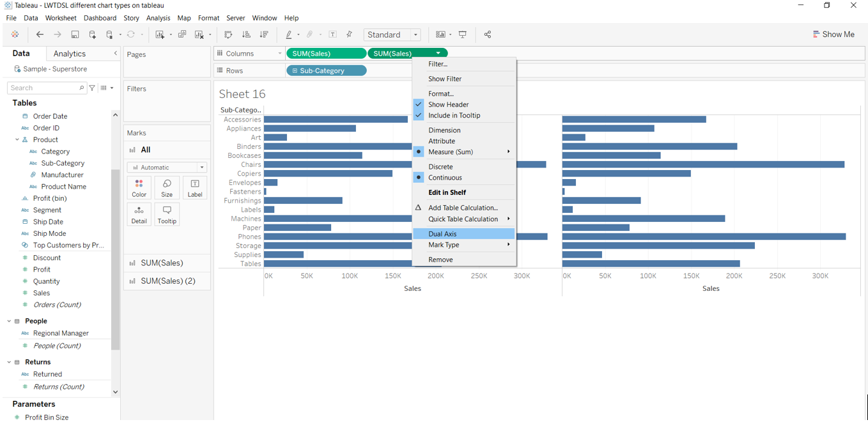Open the Analysis menu
The image size is (868, 429).
(158, 18)
